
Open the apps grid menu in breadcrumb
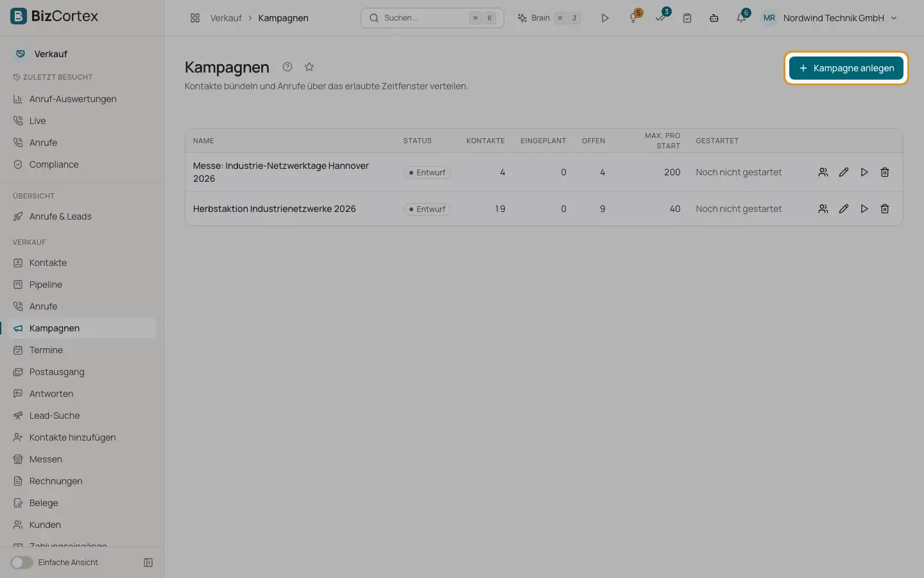(x=195, y=18)
